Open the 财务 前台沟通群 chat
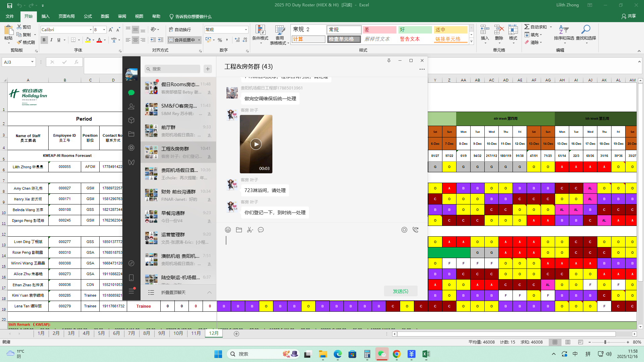This screenshot has width=644, height=362. click(x=178, y=195)
